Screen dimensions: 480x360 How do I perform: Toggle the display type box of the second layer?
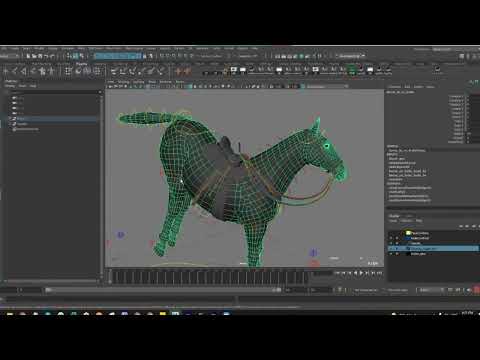(397, 238)
